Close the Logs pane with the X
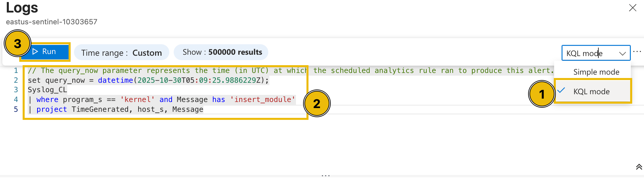 pyautogui.click(x=633, y=8)
